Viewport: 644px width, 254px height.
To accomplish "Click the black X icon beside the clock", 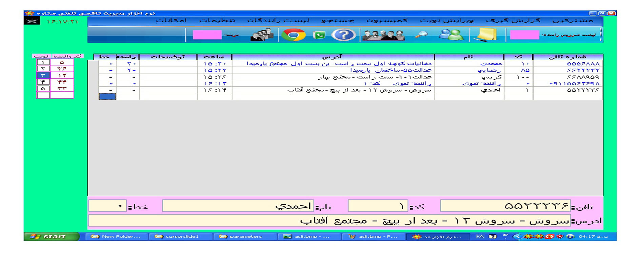I will click(x=32, y=21).
